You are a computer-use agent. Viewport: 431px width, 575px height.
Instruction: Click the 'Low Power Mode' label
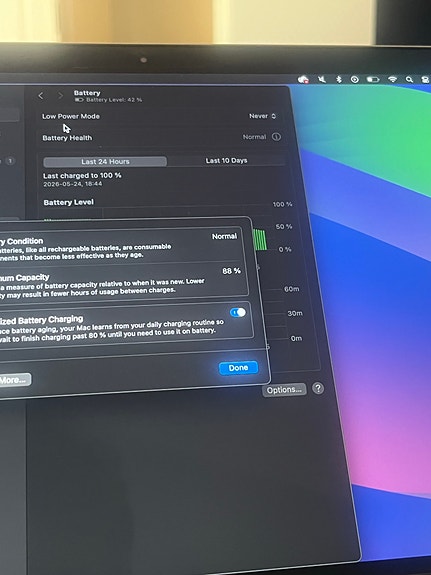click(x=71, y=116)
